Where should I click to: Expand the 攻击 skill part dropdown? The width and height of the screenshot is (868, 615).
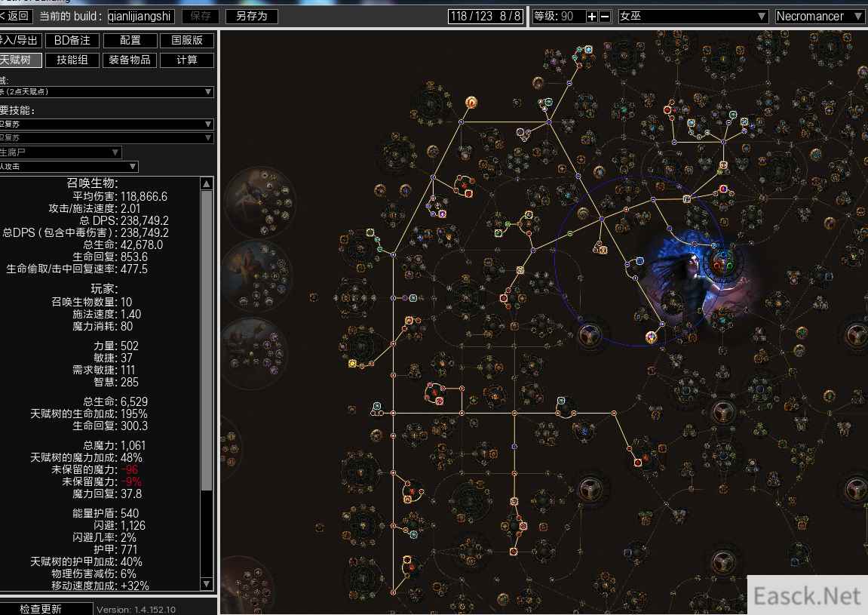click(x=69, y=166)
